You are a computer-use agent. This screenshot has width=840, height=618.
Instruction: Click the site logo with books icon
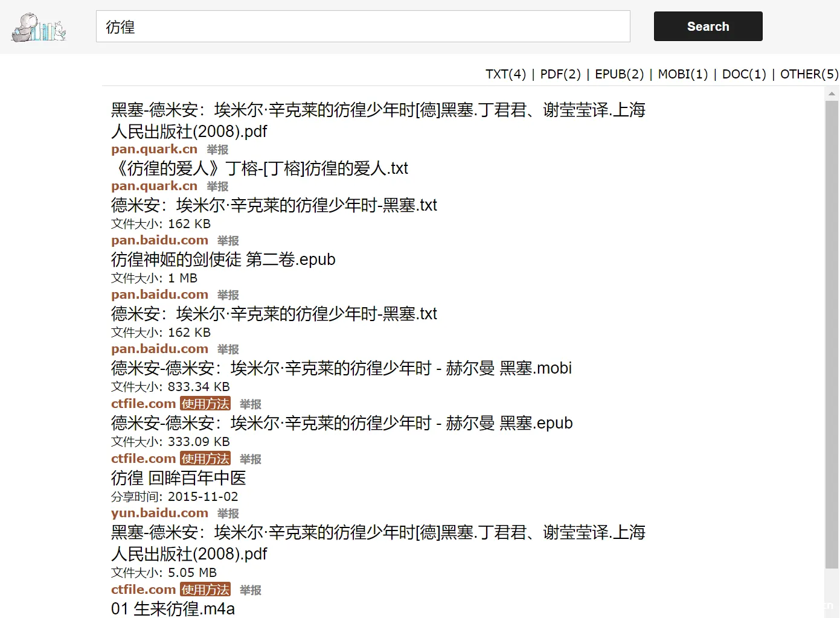39,27
